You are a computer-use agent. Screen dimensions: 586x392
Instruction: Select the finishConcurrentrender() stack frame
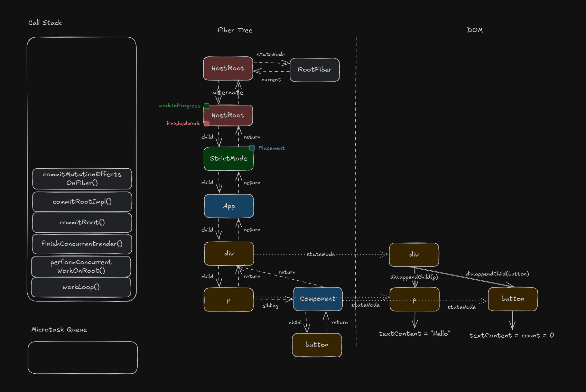(82, 244)
